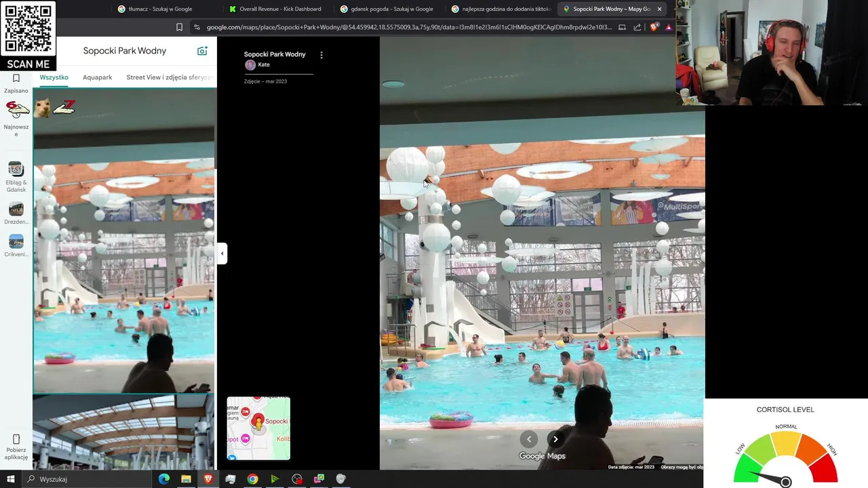The height and width of the screenshot is (488, 868).
Task: Open the Brave Shields lion icon
Action: [654, 27]
